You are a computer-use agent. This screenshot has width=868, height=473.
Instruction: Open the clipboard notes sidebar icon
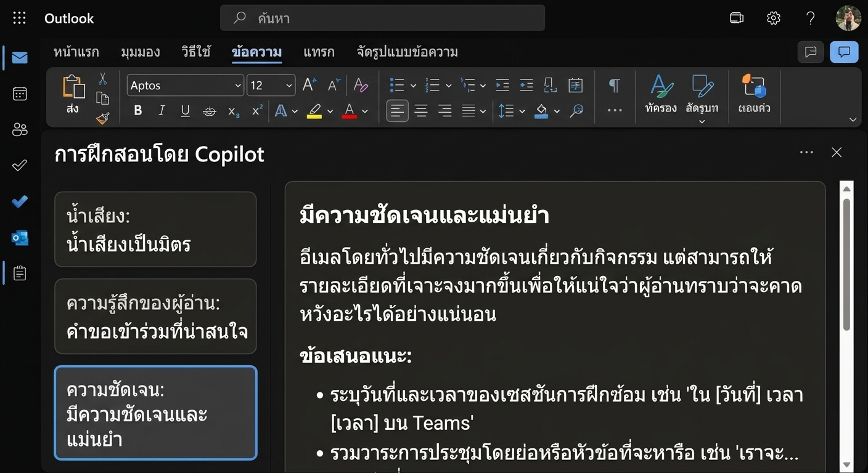pos(20,273)
